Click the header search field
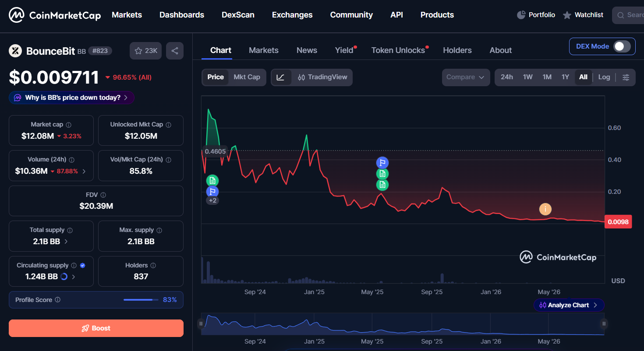 pyautogui.click(x=628, y=15)
